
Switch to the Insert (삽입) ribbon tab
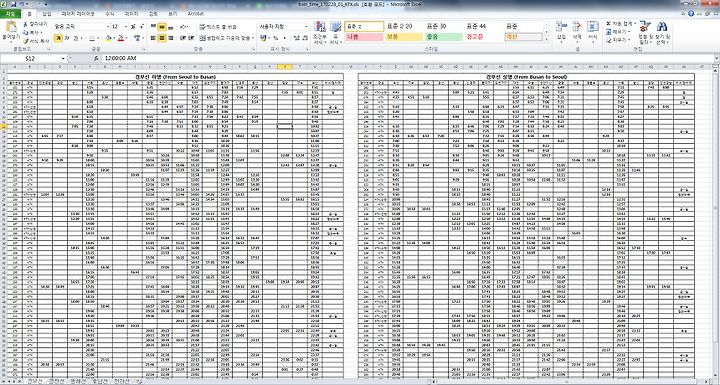[47, 14]
